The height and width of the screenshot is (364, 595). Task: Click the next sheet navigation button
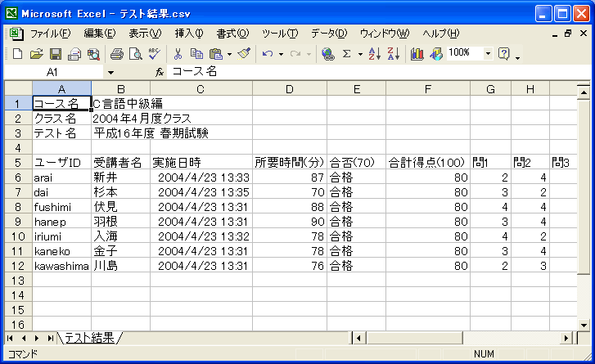coord(37,338)
